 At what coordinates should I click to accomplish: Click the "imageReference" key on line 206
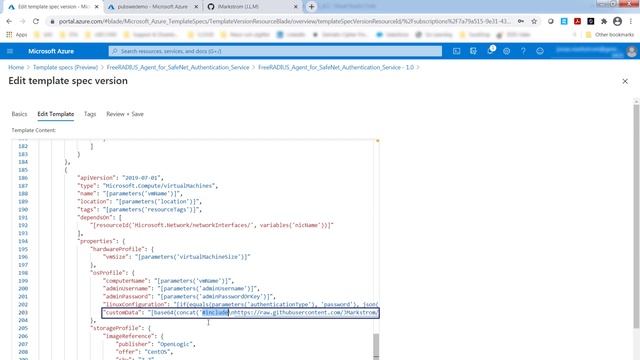pos(129,336)
